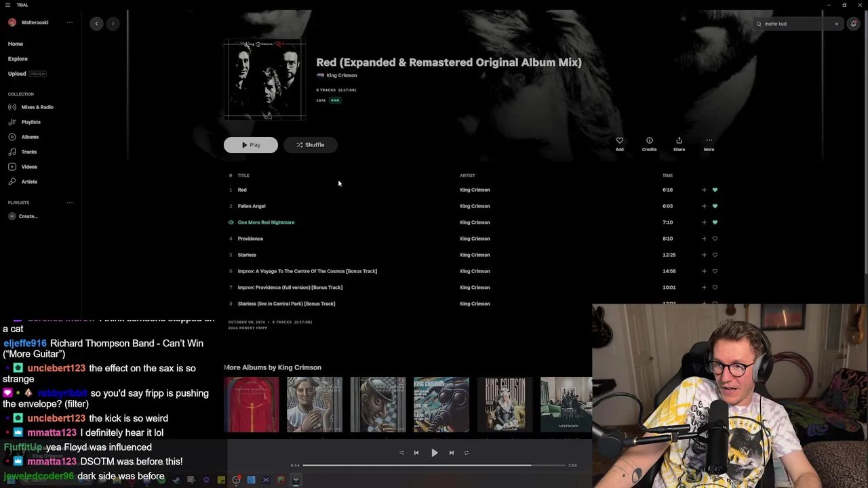Add Voyage To The Centre track to a playlist

[x=704, y=271]
